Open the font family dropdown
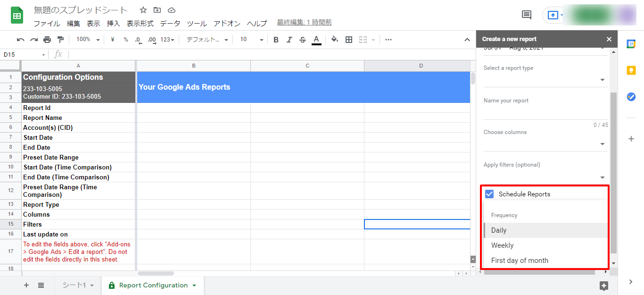This screenshot has width=644, height=295. click(207, 40)
